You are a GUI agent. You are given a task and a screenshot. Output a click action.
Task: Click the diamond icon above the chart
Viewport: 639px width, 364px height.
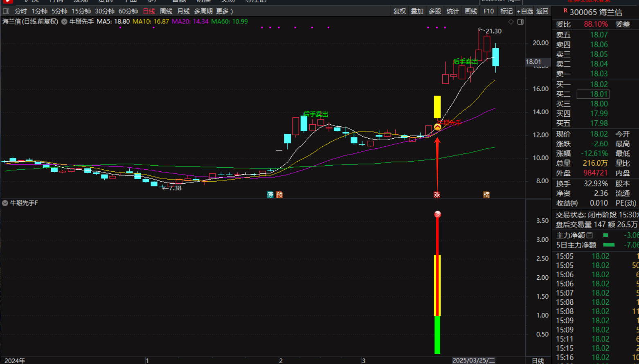click(511, 22)
